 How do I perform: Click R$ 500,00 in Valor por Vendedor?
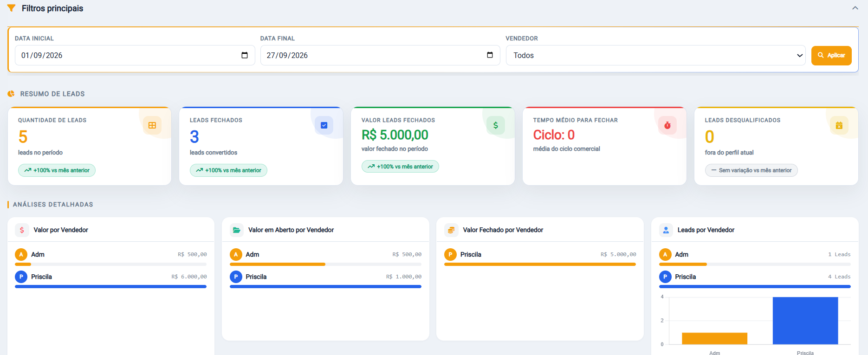point(192,254)
